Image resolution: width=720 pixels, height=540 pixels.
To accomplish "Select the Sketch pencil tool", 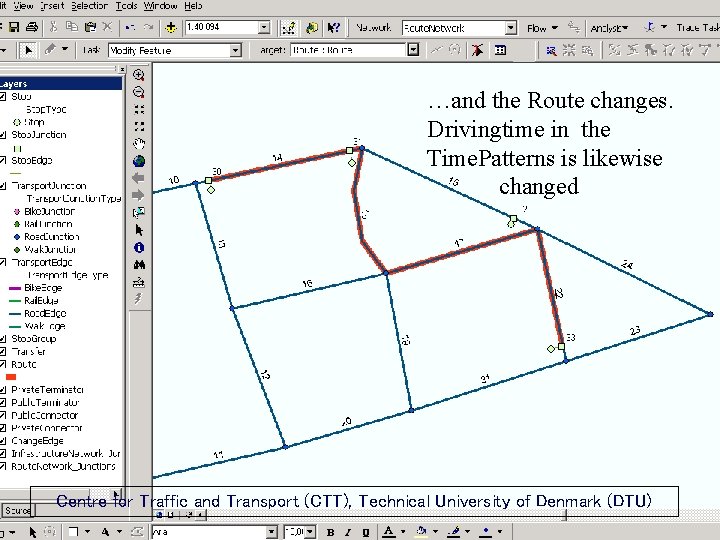I will 50,49.
